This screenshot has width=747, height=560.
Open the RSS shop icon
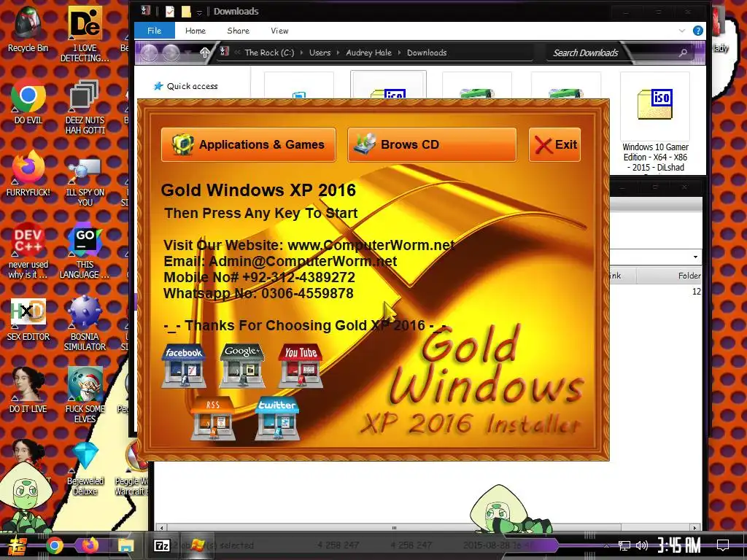(213, 418)
